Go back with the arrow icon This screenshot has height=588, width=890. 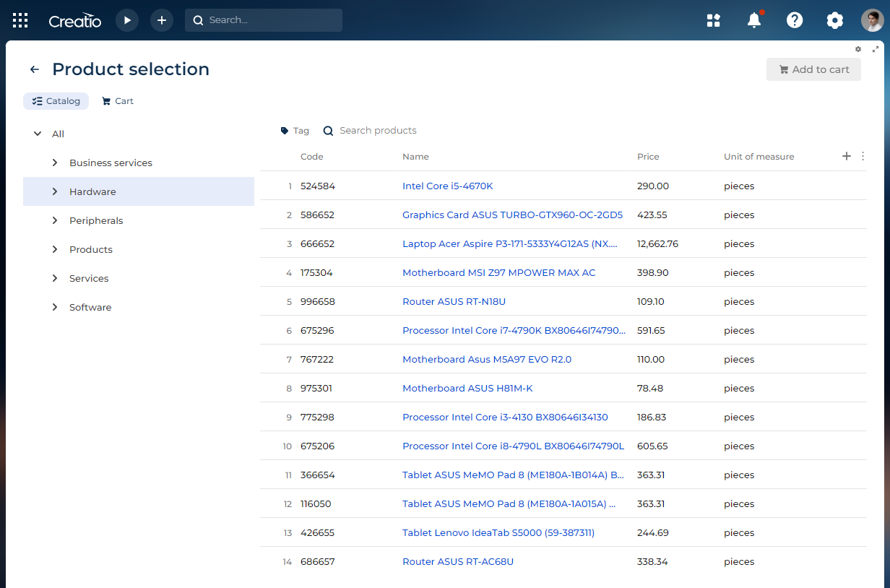click(35, 69)
